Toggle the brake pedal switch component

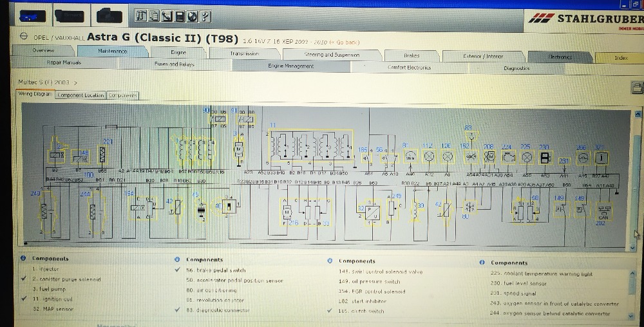[177, 270]
